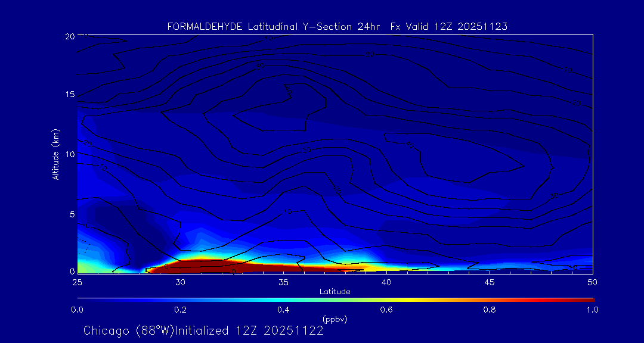Viewport: 644px width, 343px height.
Task: Click altitude axis tick label 20
Action: 69,36
